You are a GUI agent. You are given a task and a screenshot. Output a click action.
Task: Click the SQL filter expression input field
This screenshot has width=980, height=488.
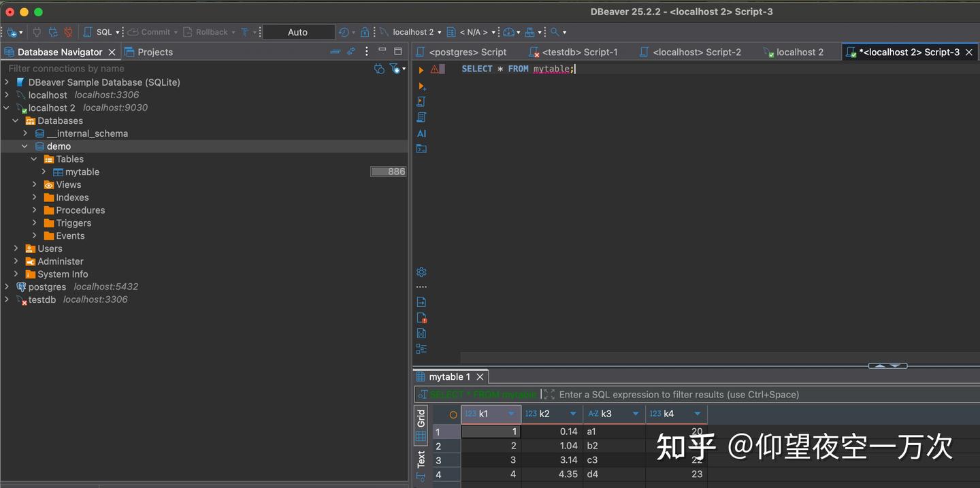coord(762,395)
